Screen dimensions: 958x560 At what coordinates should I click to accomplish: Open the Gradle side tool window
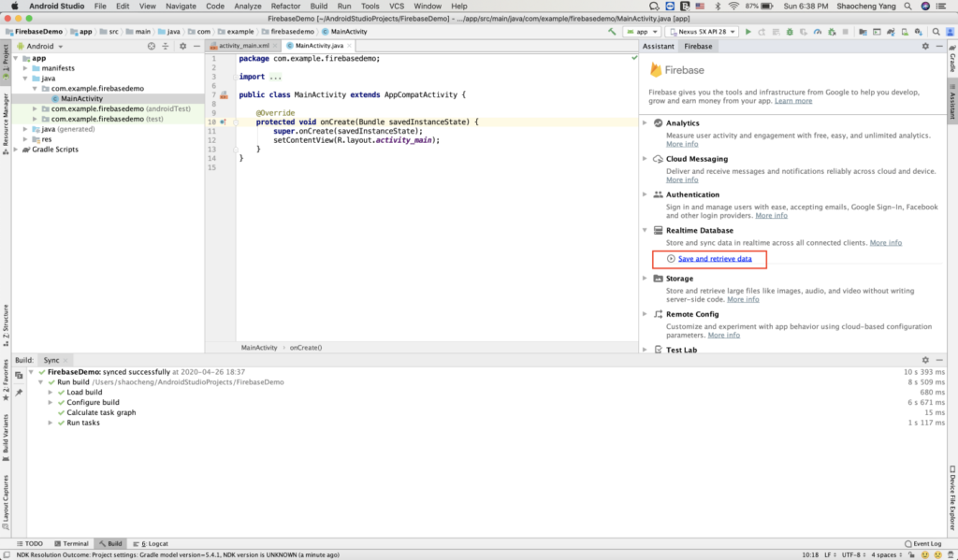(x=952, y=58)
